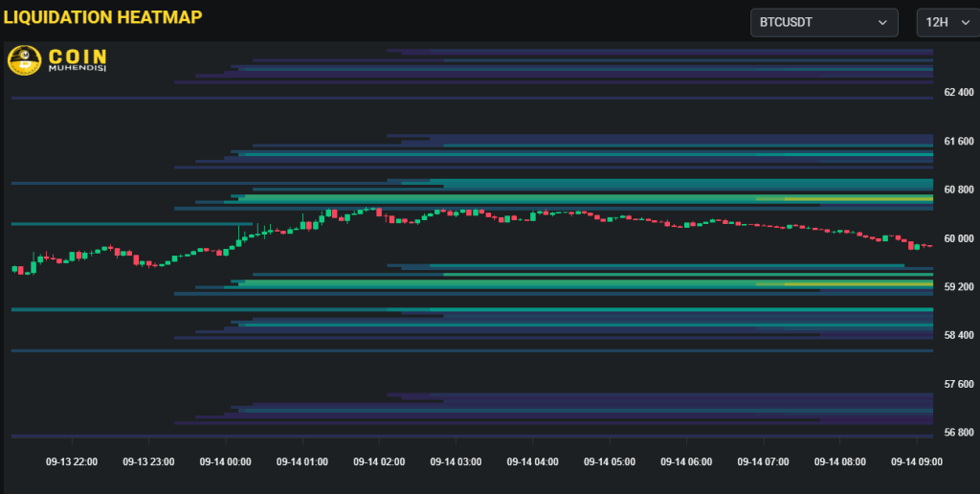Click the LIQUIDATION HEATMAP title

pyautogui.click(x=102, y=17)
